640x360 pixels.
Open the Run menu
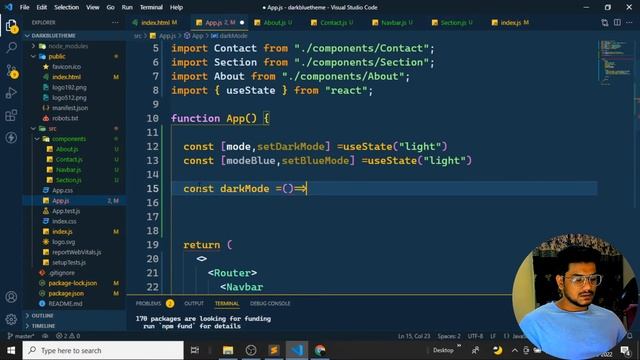click(x=127, y=7)
